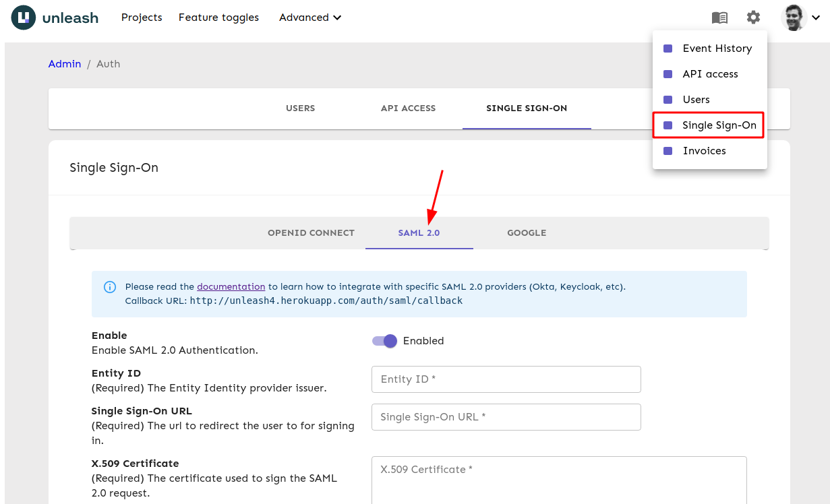The width and height of the screenshot is (830, 504).
Task: Go to the Admin breadcrumb link
Action: point(65,64)
